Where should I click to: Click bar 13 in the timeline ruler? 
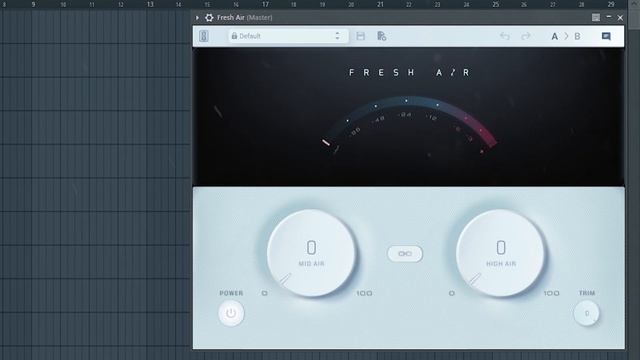click(150, 4)
